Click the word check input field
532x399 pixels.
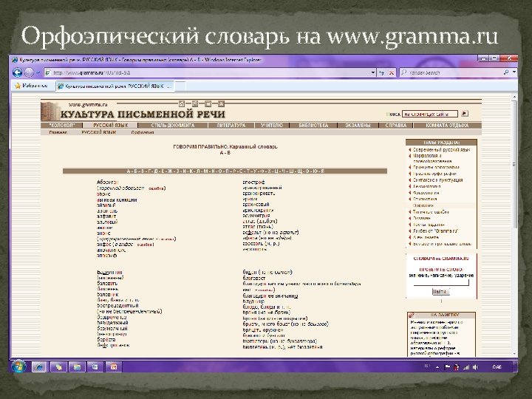(x=441, y=282)
